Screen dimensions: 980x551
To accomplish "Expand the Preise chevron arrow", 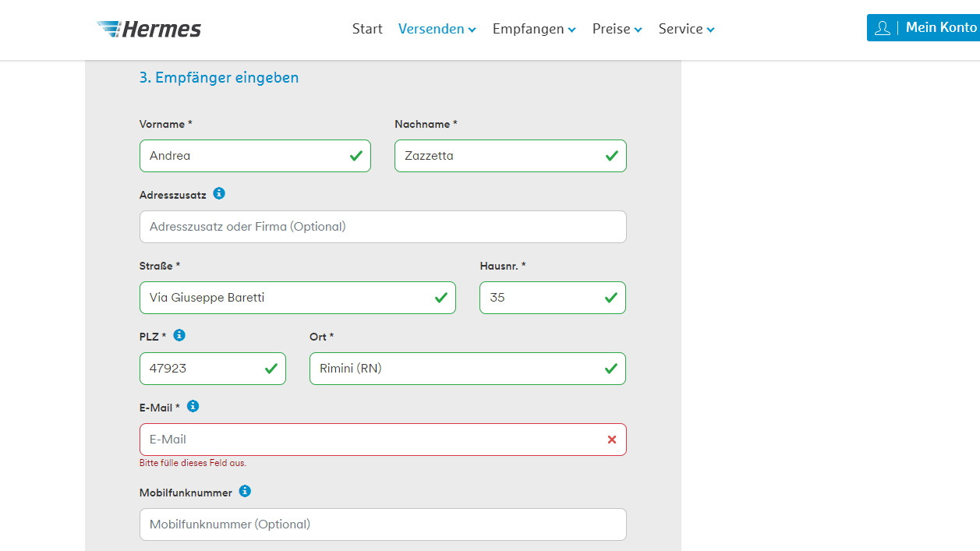I will [638, 30].
